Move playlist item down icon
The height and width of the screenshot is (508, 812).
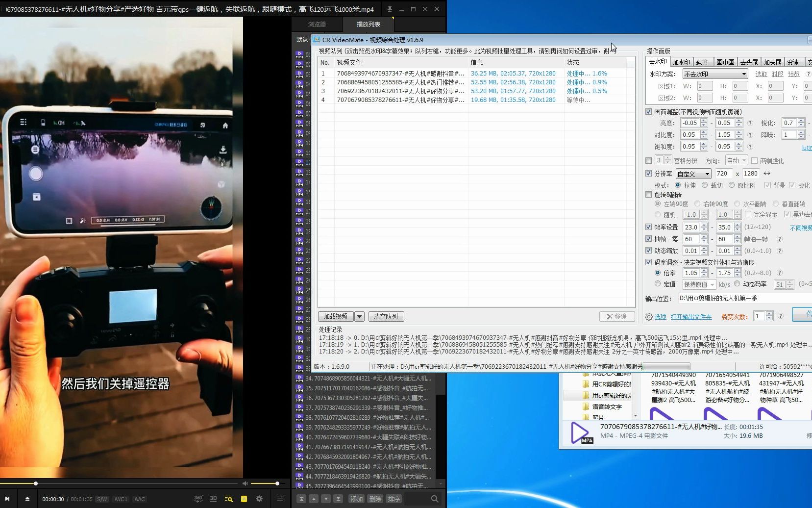coord(326,499)
